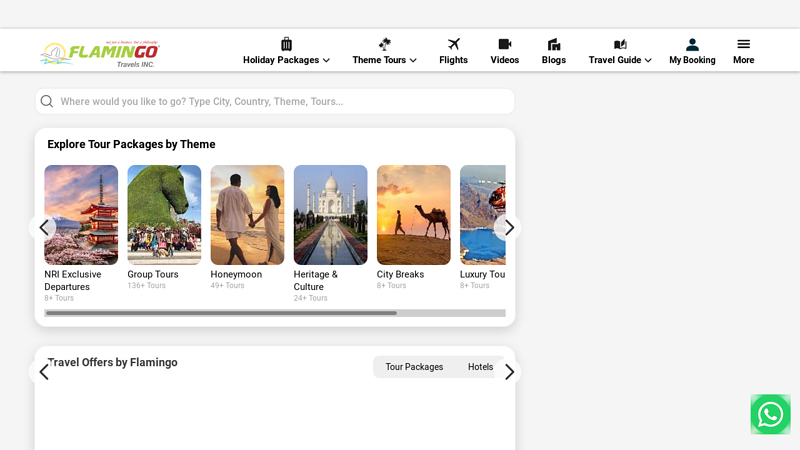This screenshot has width=800, height=450.
Task: Expand the Theme Tours dropdown
Action: 384,60
